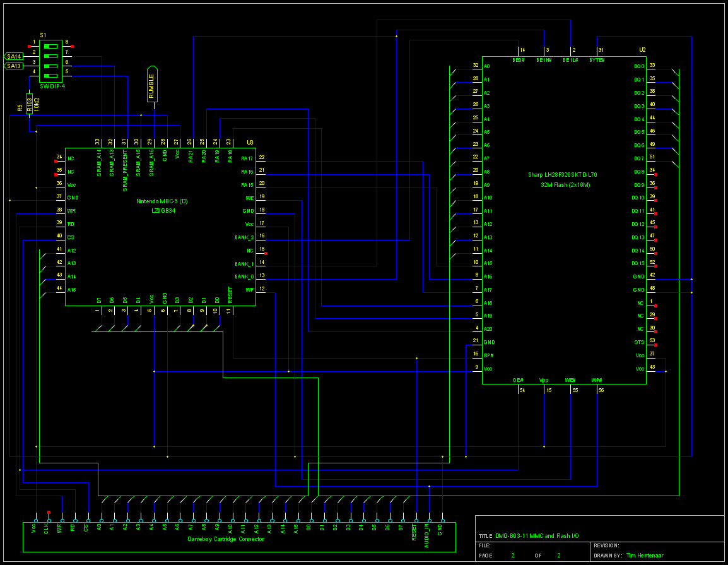Click the OE# pin label on U2
This screenshot has height=565, width=728.
[518, 380]
